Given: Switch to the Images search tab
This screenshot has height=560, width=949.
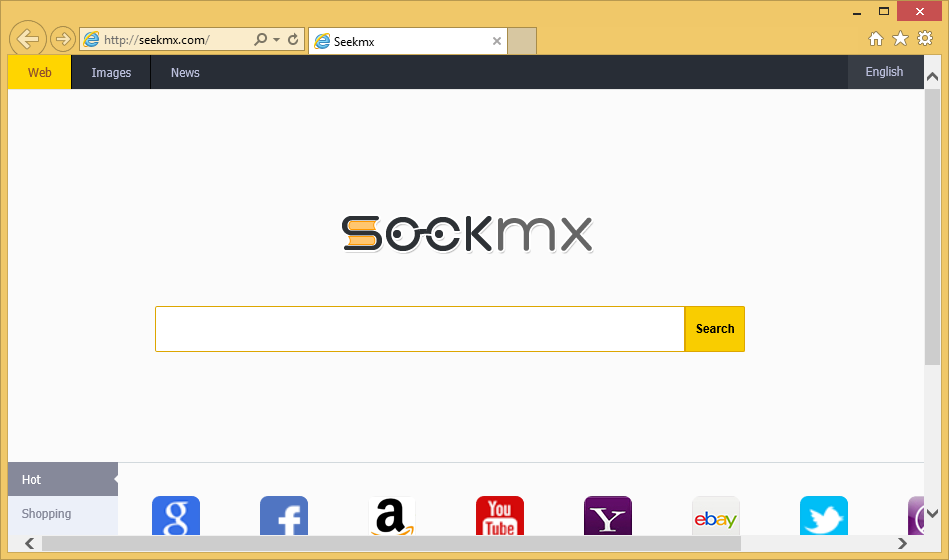Looking at the screenshot, I should [x=111, y=73].
